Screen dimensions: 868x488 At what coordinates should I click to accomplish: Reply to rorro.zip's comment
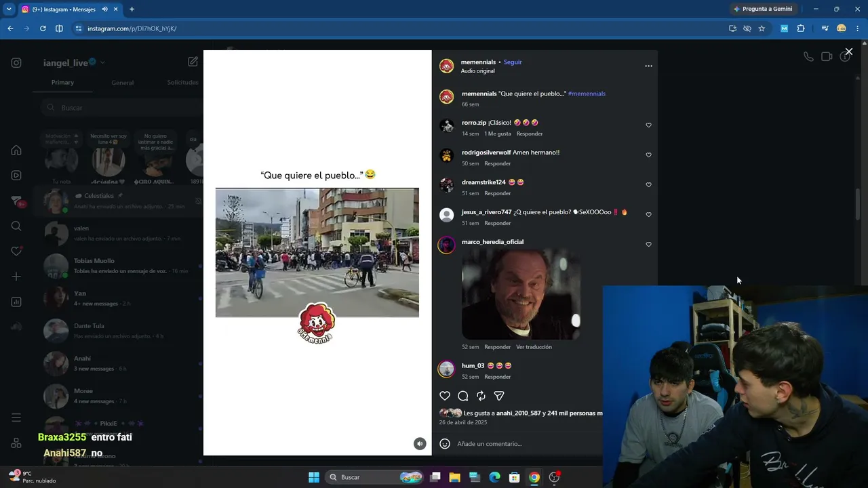530,134
